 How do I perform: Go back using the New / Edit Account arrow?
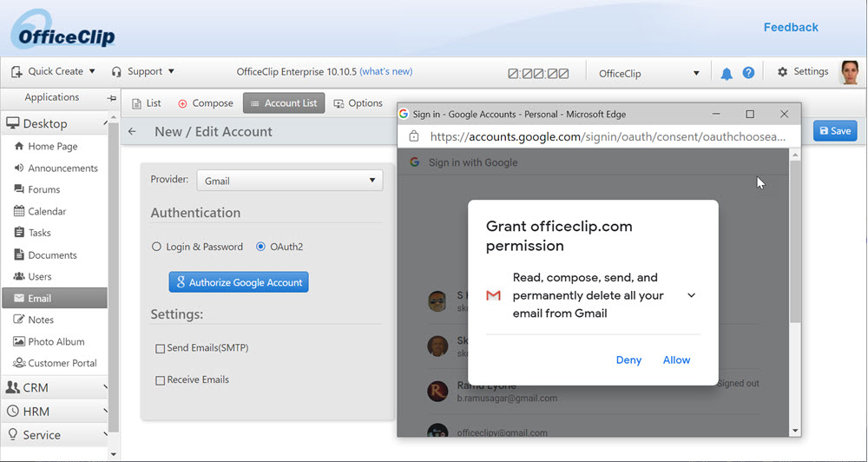[132, 132]
